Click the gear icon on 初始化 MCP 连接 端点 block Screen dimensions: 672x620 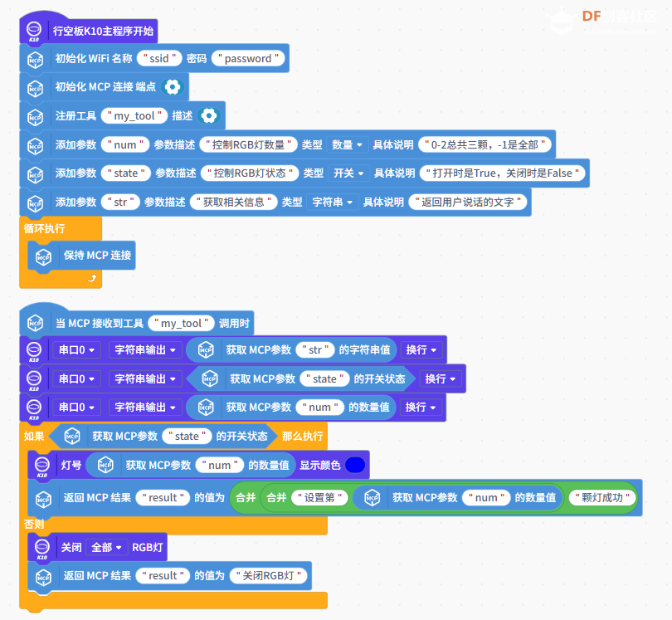pos(172,86)
